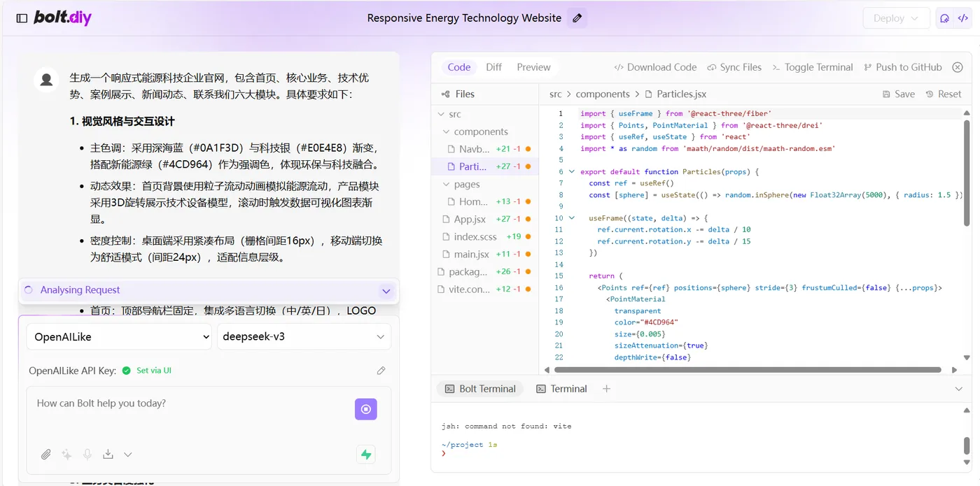The width and height of the screenshot is (980, 486).
Task: Open the Deploy dropdown
Action: pyautogui.click(x=896, y=18)
